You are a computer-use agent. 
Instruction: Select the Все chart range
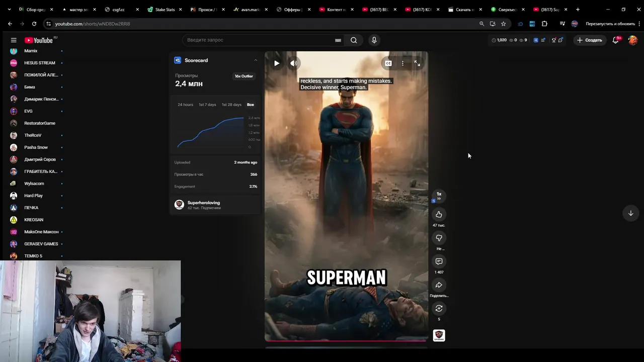(251, 105)
